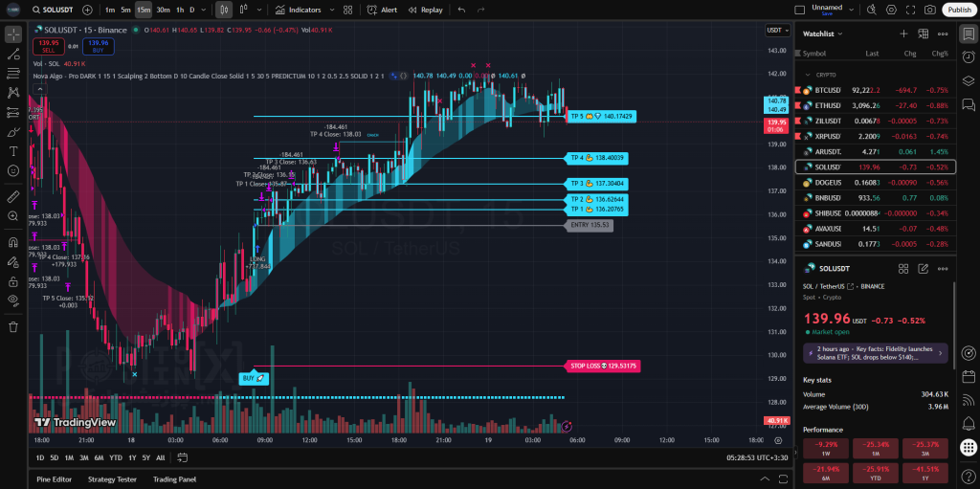Image resolution: width=980 pixels, height=489 pixels.
Task: Add symbol to watchlist plus icon
Action: pos(903,33)
